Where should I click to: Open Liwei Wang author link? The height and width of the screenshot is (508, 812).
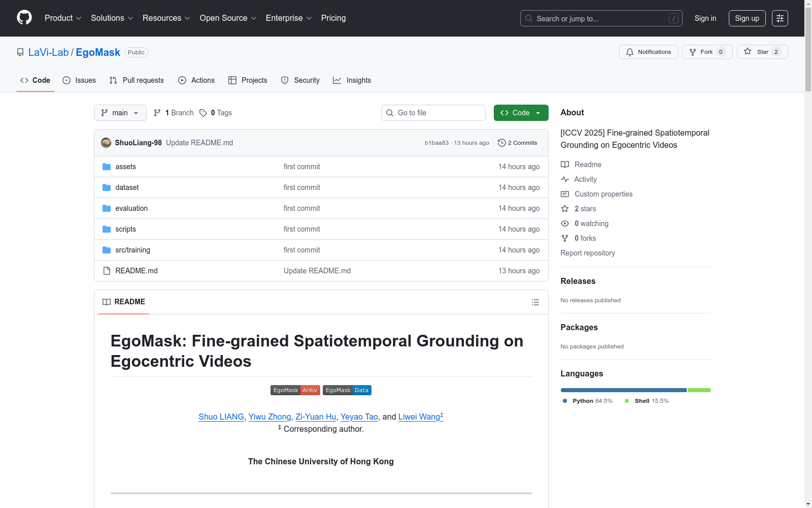point(421,417)
